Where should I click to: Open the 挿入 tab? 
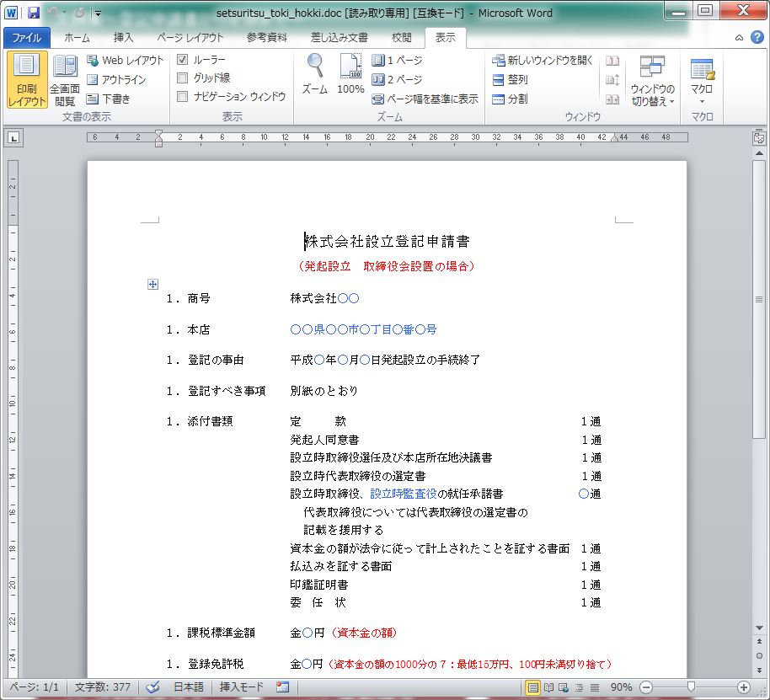click(x=123, y=37)
